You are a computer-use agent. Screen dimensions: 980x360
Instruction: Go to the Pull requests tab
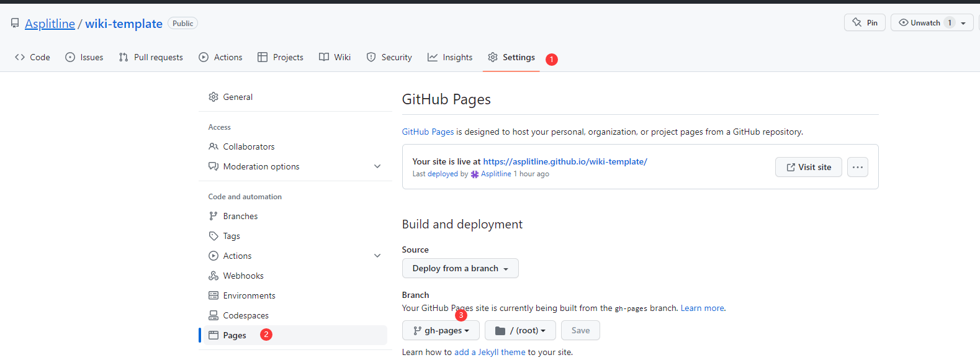point(151,57)
